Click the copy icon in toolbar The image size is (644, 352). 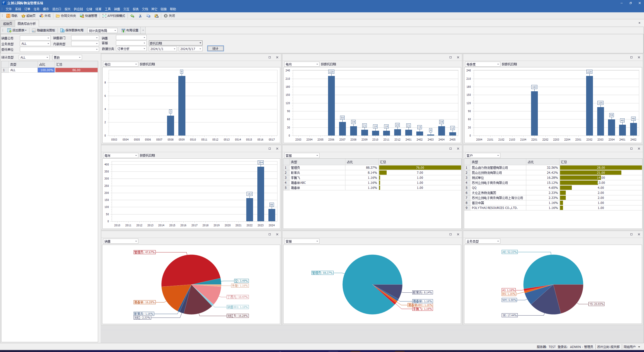pos(148,16)
